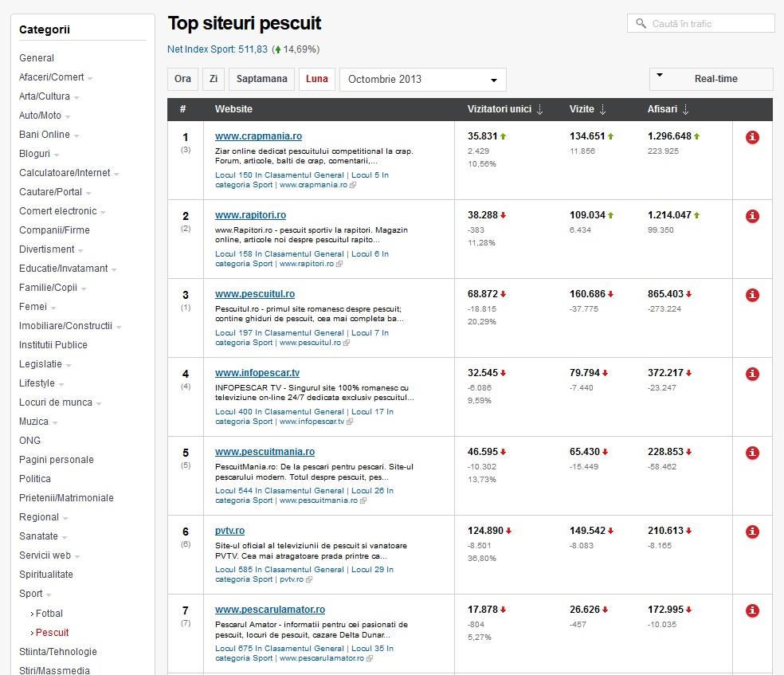Open the www.pescarulamator.ro title link
784x675 pixels.
[269, 610]
